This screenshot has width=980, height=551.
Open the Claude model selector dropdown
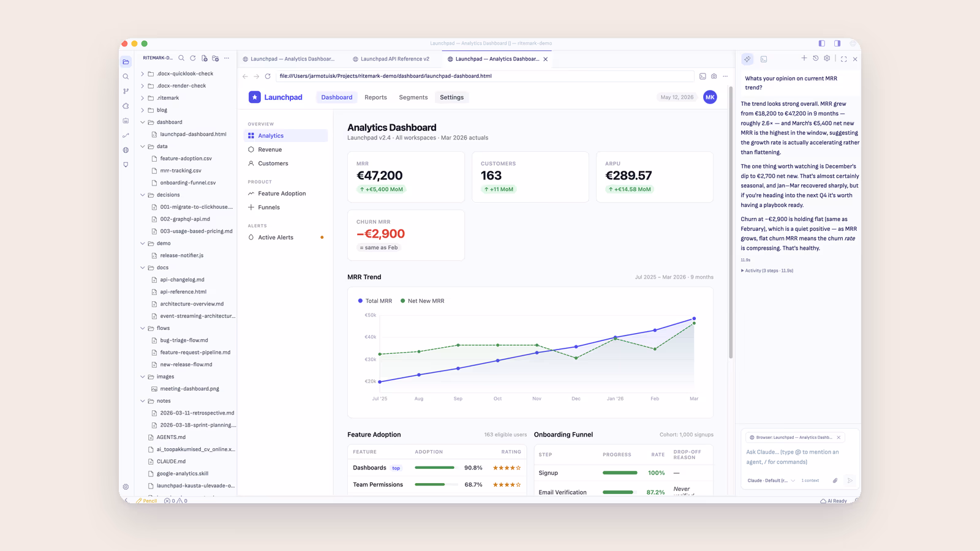click(x=771, y=481)
